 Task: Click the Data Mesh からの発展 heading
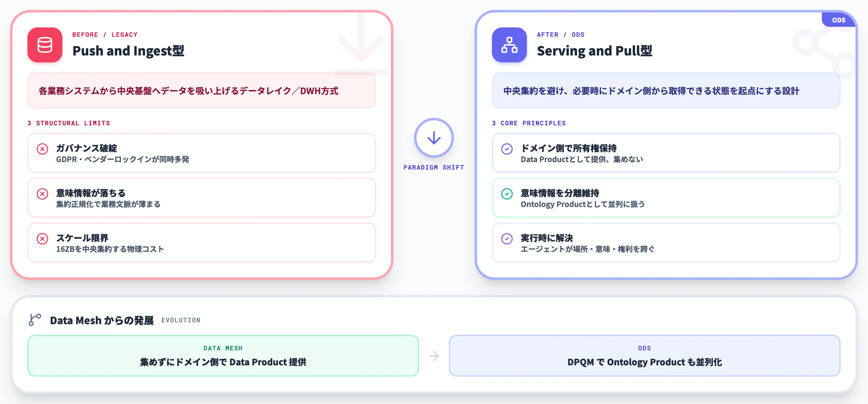[x=102, y=320]
